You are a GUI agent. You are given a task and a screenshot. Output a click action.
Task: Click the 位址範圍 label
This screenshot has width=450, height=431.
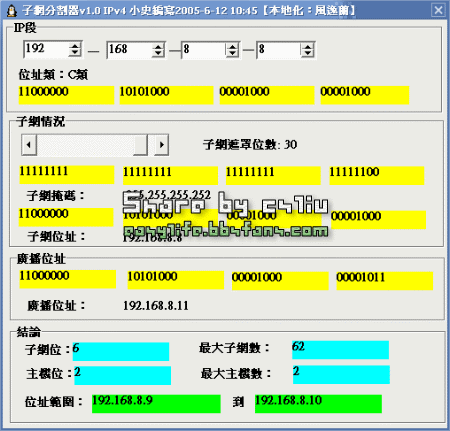click(x=54, y=402)
